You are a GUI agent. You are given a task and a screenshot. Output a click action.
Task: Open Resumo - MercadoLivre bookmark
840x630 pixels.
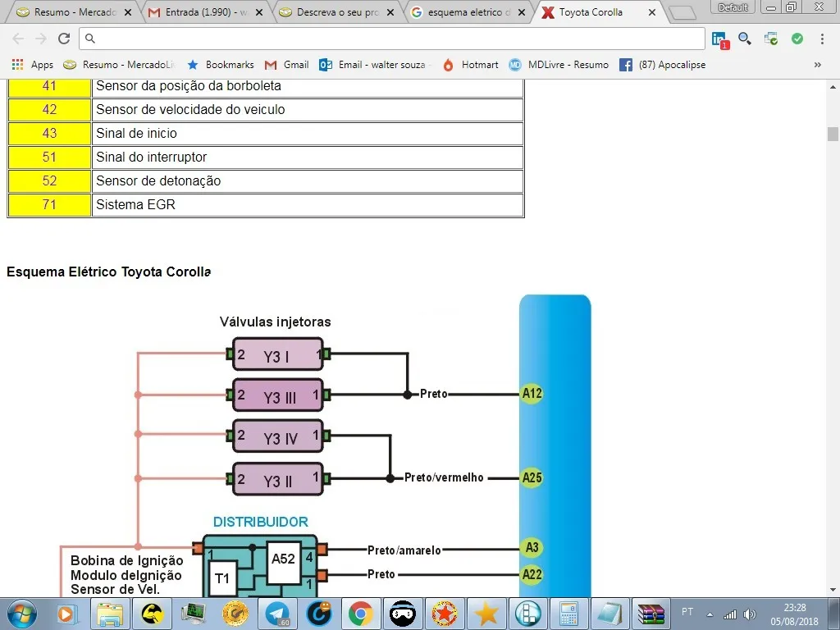coord(119,65)
